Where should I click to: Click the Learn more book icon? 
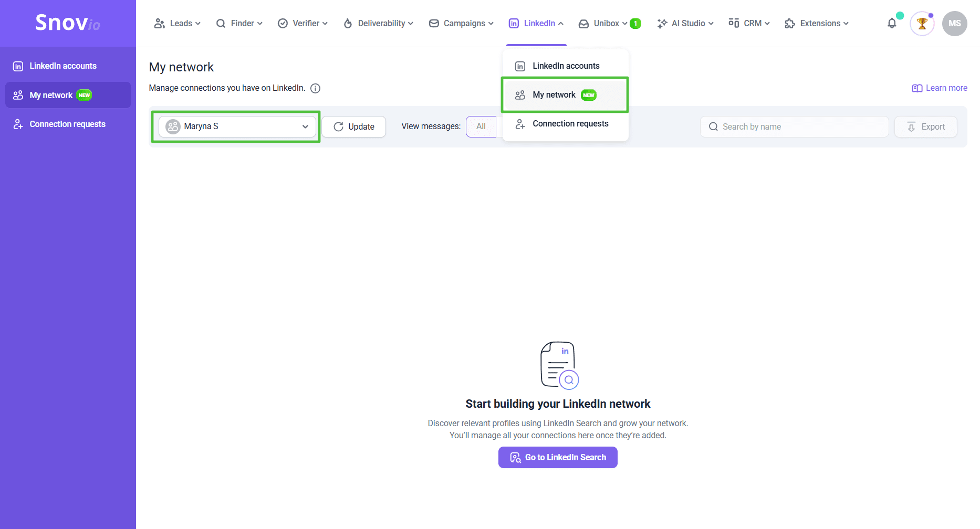click(x=917, y=88)
